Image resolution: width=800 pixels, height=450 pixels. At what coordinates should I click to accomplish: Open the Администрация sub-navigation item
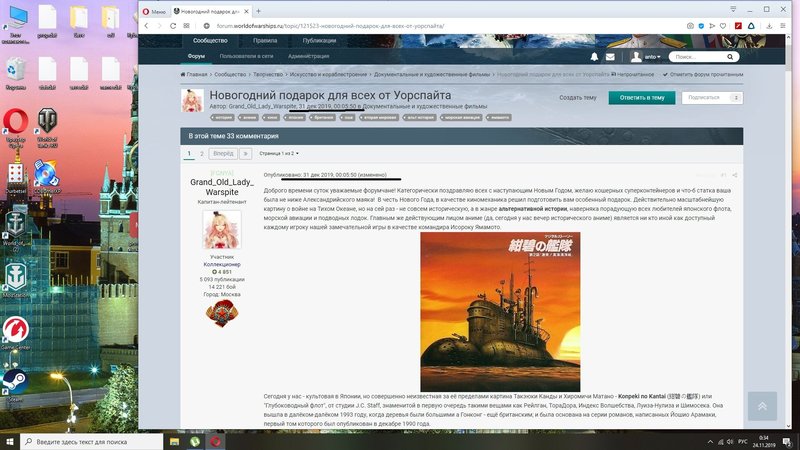pyautogui.click(x=308, y=56)
